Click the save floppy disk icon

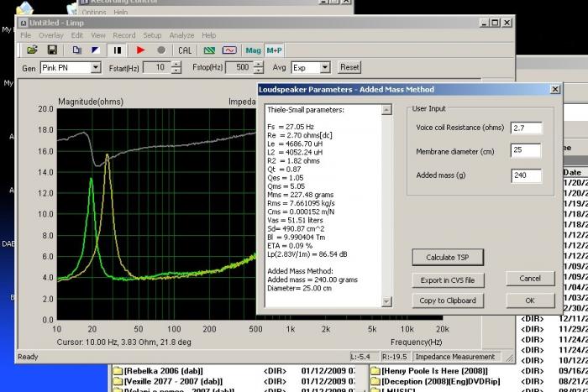[51, 50]
